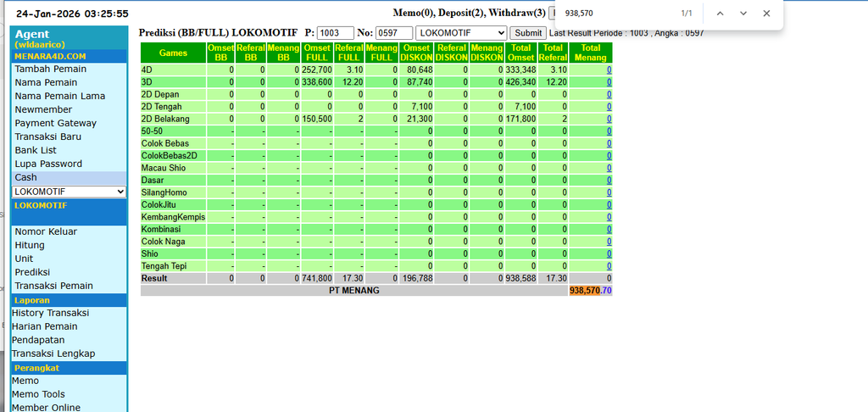
Task: Click the Last Result Periode text
Action: [626, 33]
